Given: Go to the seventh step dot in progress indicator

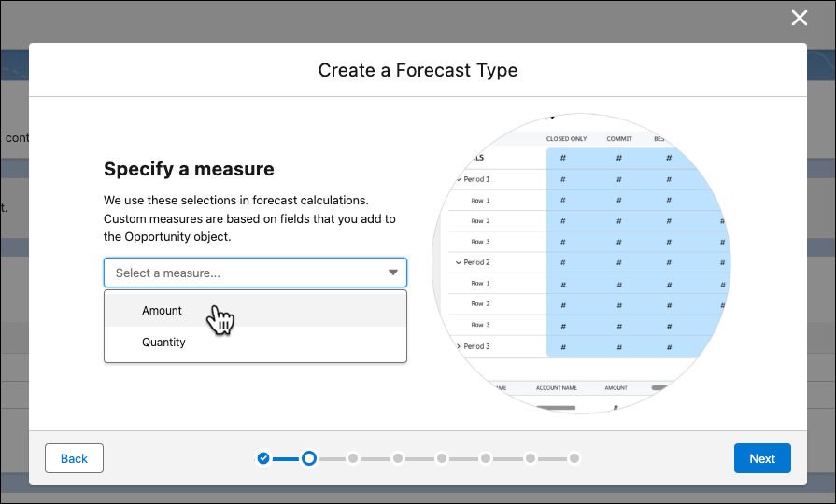Looking at the screenshot, I should (531, 458).
